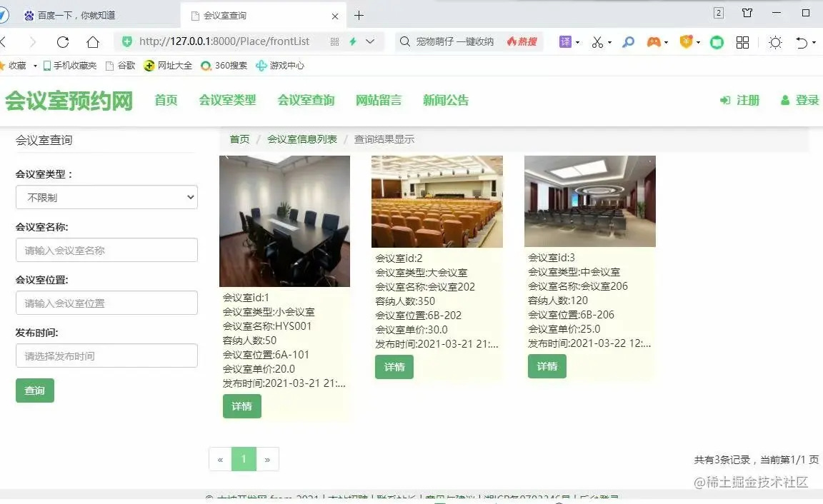823x504 pixels.
Task: Open the QR code icon in address bar
Action: point(334,41)
